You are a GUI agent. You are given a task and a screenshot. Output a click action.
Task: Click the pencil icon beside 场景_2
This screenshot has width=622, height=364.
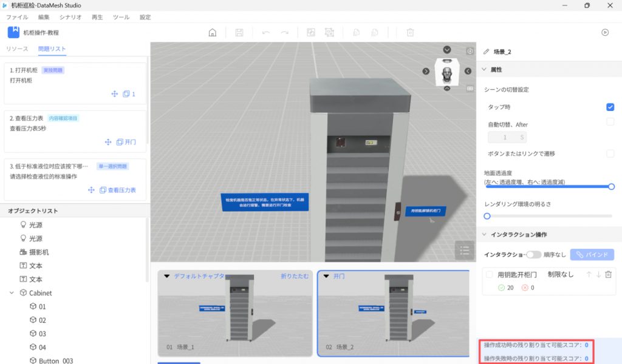click(486, 52)
